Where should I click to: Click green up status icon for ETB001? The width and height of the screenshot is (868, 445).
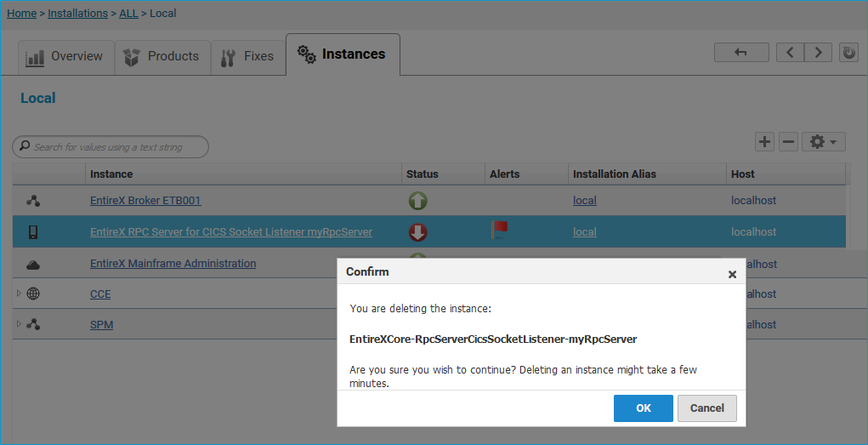tap(418, 201)
